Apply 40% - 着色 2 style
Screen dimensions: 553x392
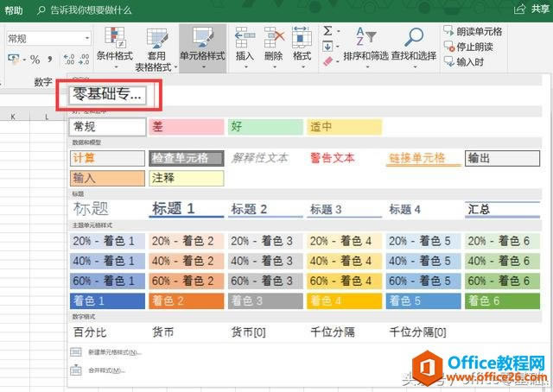[187, 261]
